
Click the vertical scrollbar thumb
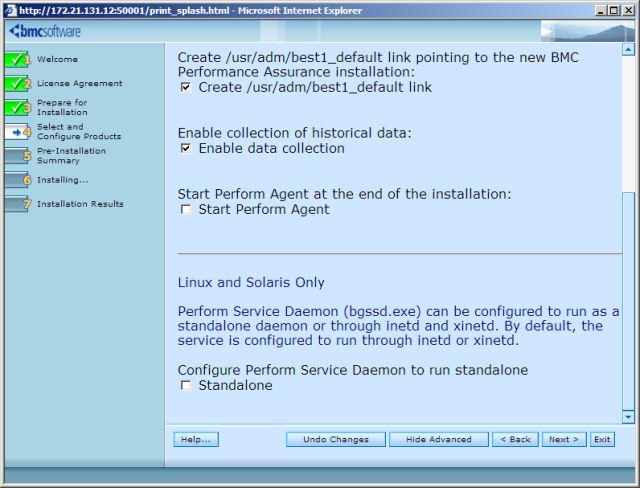click(628, 301)
